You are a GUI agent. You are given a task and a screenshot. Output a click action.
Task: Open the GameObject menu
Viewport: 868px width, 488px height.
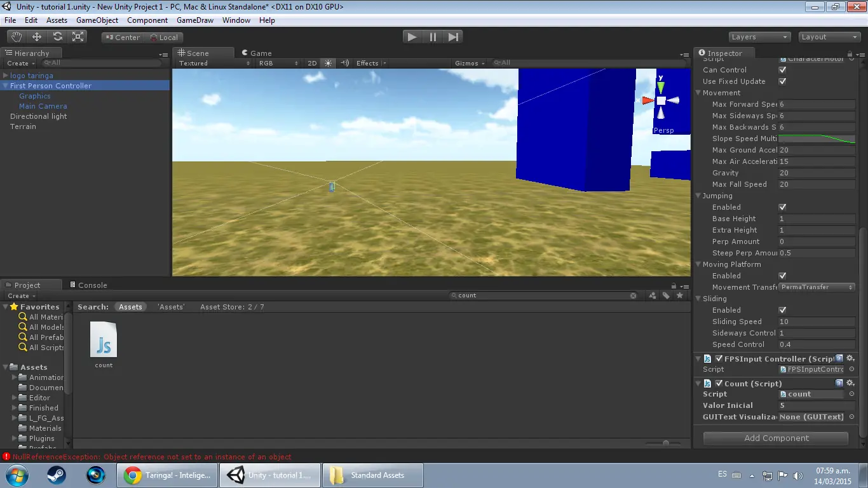(x=97, y=20)
